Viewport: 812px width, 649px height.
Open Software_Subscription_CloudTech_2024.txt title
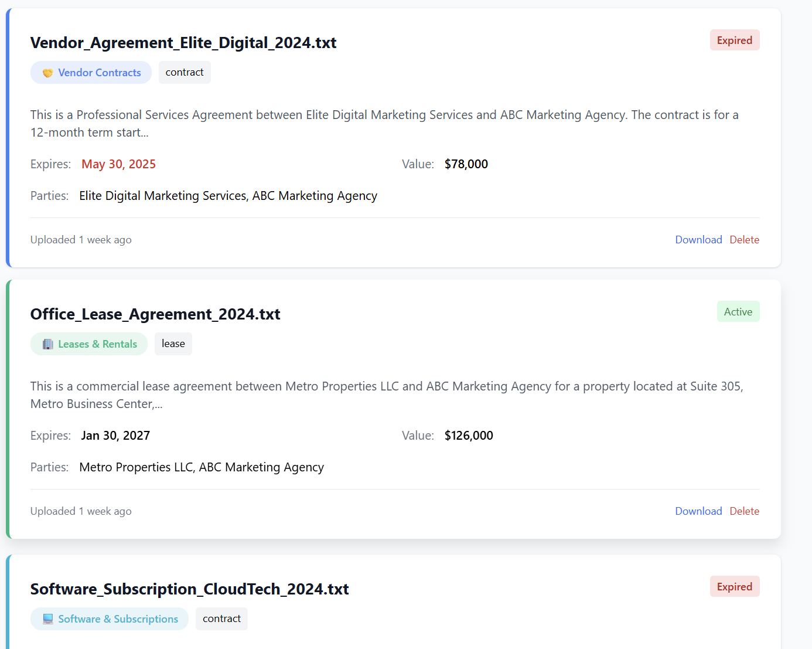[189, 589]
